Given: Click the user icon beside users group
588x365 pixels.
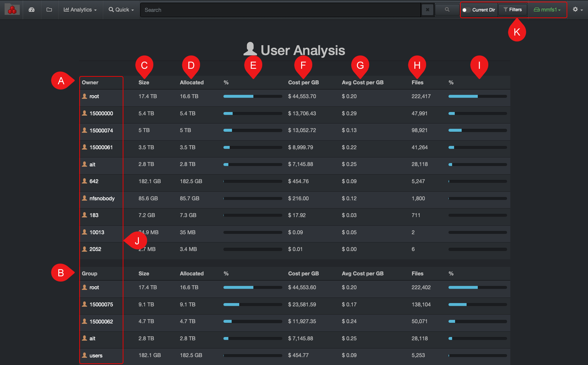Looking at the screenshot, I should point(85,355).
